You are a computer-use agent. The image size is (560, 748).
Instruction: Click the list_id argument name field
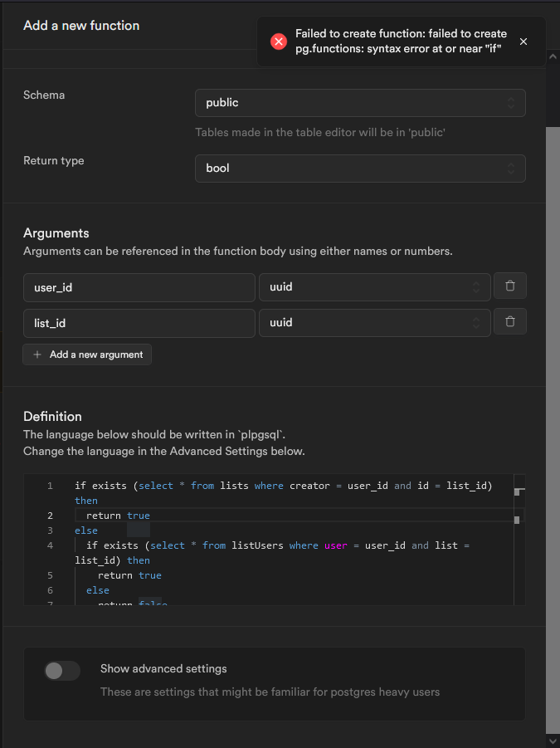tap(139, 322)
